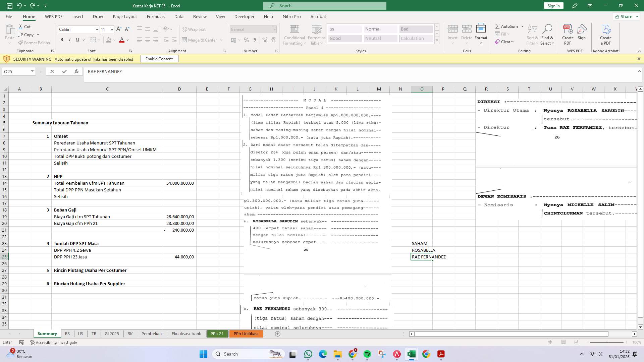Image resolution: width=644 pixels, height=362 pixels.
Task: Click the AutoSum icon
Action: coord(498,26)
